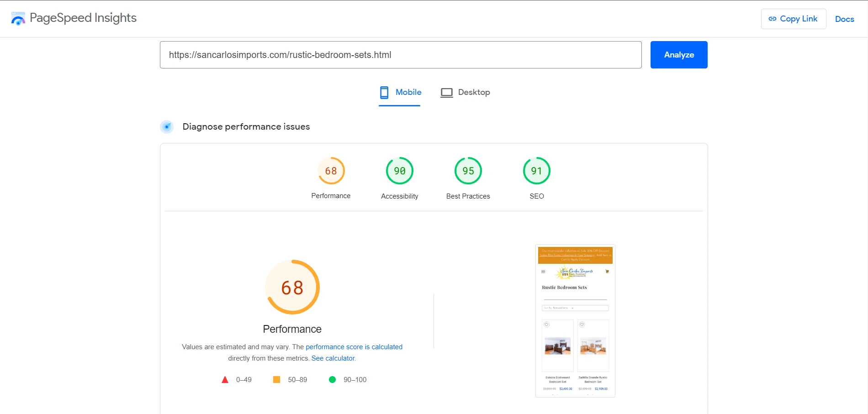This screenshot has height=414, width=868.
Task: Click the green circle 90–100 legend icon
Action: pyautogui.click(x=332, y=380)
